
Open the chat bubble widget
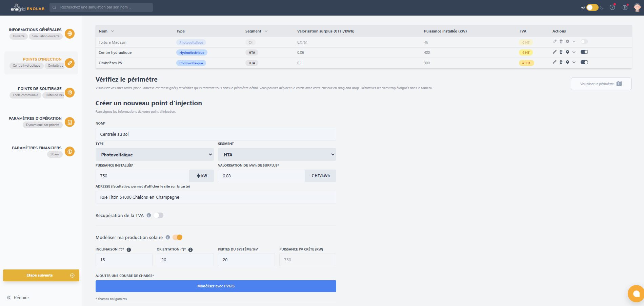pos(636,293)
